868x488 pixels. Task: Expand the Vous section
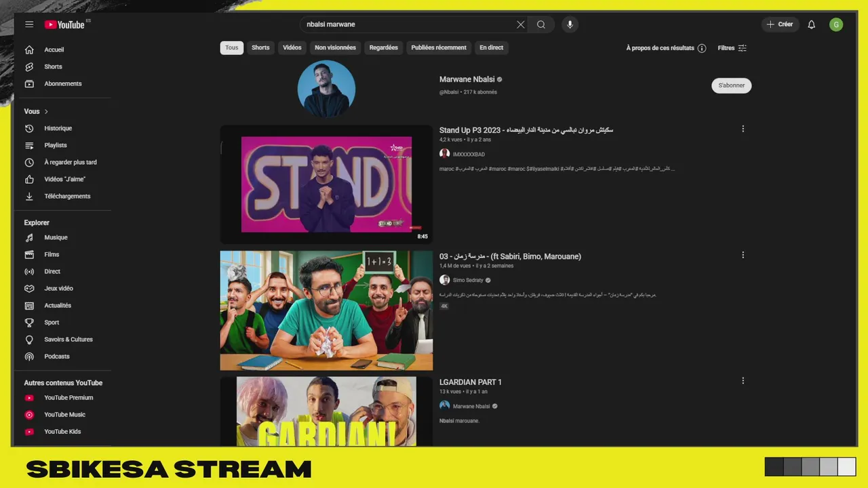point(36,111)
